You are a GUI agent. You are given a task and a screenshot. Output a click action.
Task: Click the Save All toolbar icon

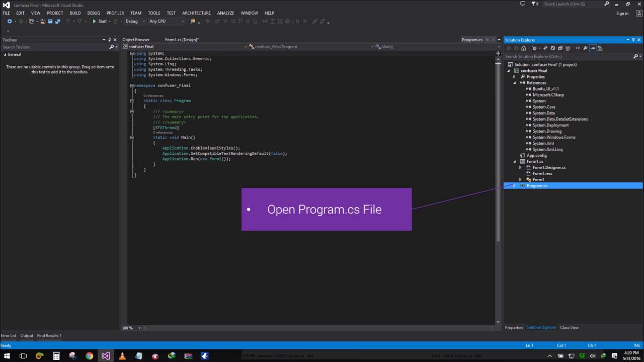[58, 21]
